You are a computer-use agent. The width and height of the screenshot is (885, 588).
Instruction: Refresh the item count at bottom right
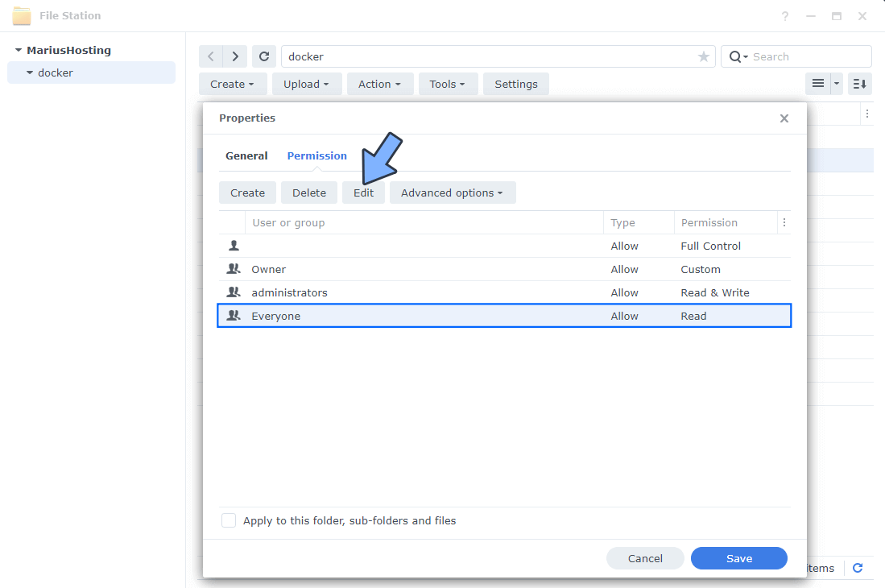coord(858,568)
